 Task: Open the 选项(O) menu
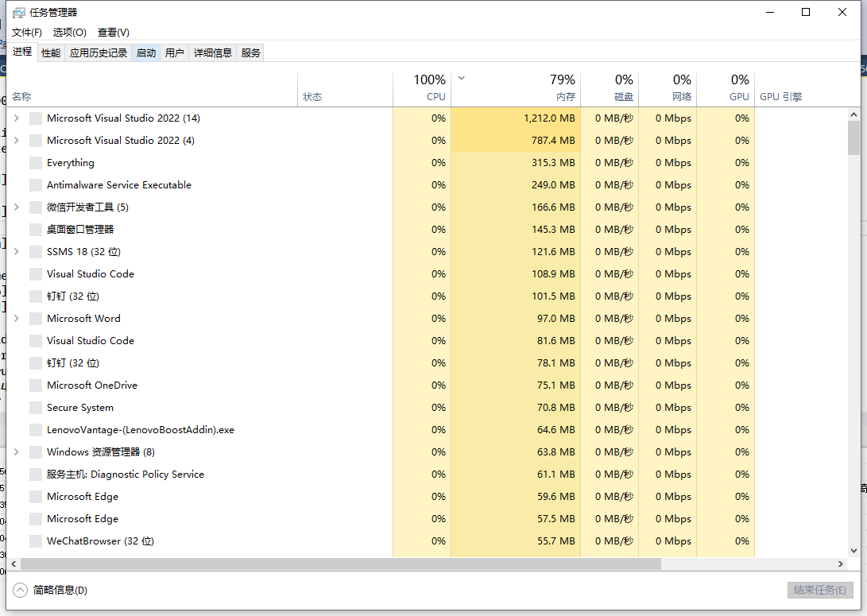(70, 32)
